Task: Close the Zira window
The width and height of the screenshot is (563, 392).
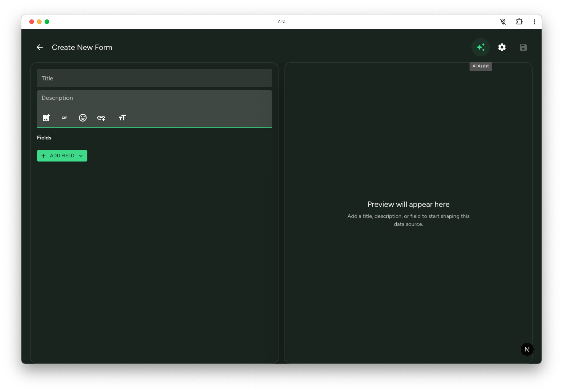Action: [x=32, y=22]
